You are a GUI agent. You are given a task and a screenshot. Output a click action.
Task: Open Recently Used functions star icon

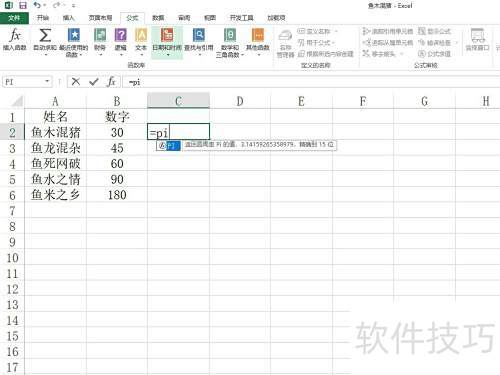74,35
